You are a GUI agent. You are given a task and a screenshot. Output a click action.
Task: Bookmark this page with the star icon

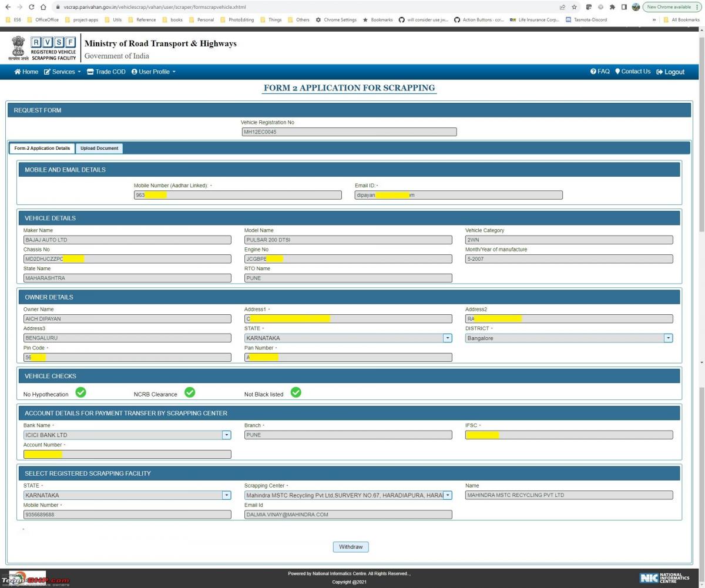(574, 7)
